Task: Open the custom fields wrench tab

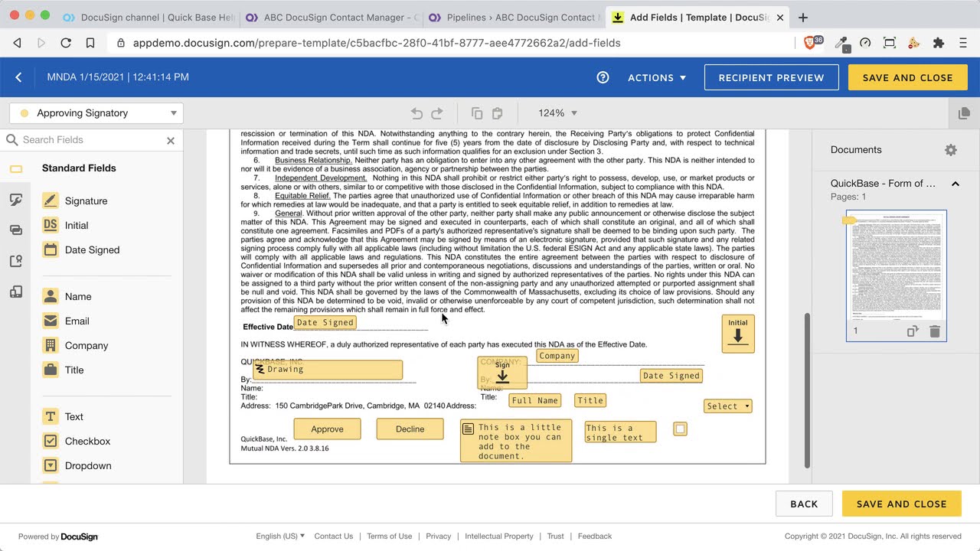Action: (x=16, y=200)
